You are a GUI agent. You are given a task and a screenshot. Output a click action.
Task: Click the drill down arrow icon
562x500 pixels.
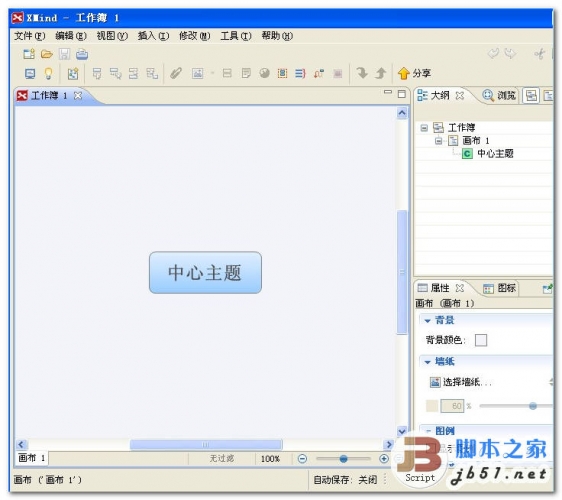click(362, 73)
